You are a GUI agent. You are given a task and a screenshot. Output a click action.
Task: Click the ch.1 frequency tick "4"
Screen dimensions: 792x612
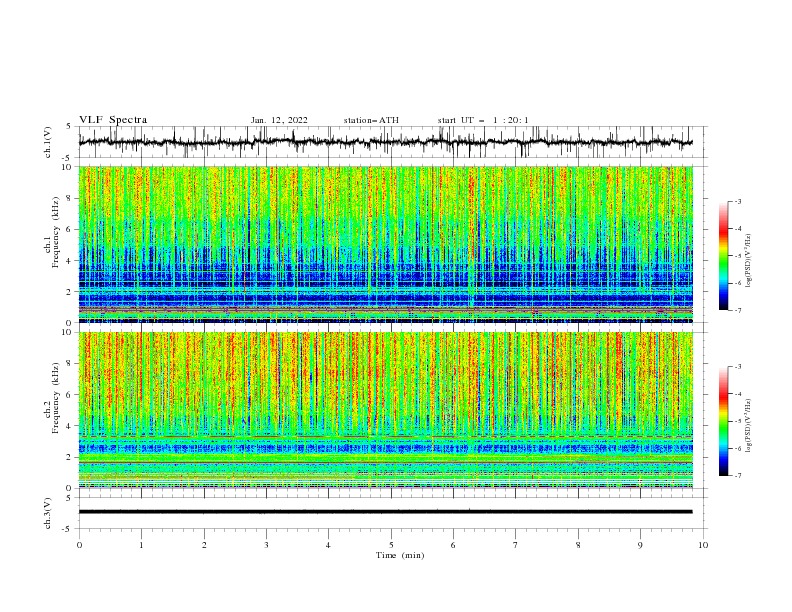[x=69, y=261]
